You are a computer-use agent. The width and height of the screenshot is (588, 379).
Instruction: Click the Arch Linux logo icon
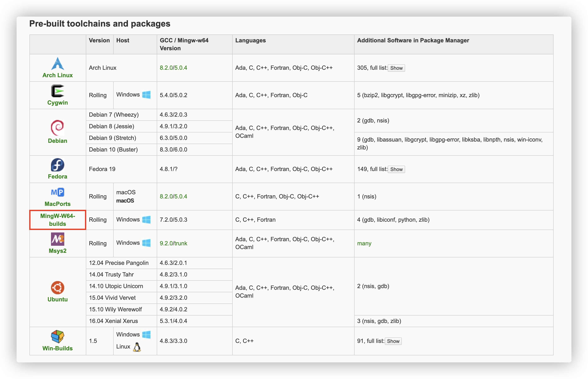click(x=57, y=64)
